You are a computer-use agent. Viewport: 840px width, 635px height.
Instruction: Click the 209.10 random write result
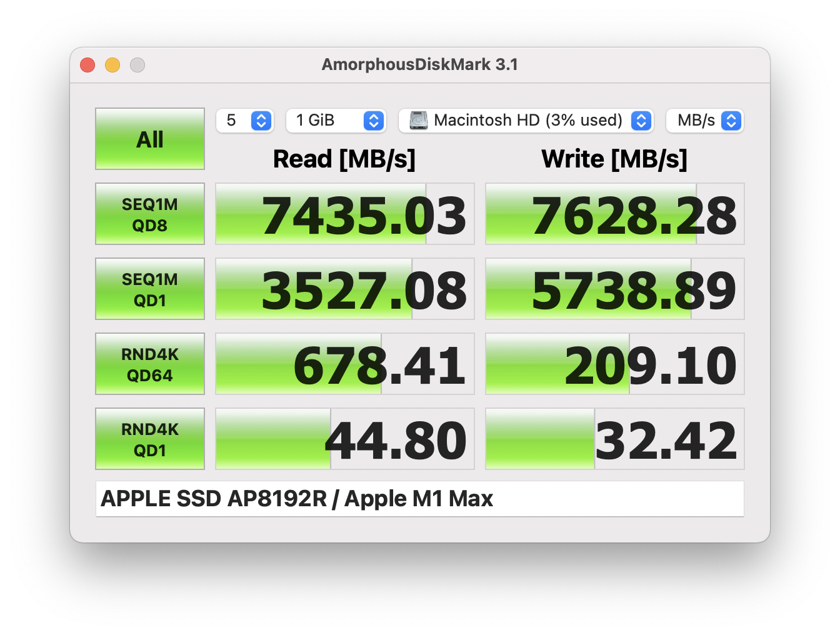tap(615, 364)
